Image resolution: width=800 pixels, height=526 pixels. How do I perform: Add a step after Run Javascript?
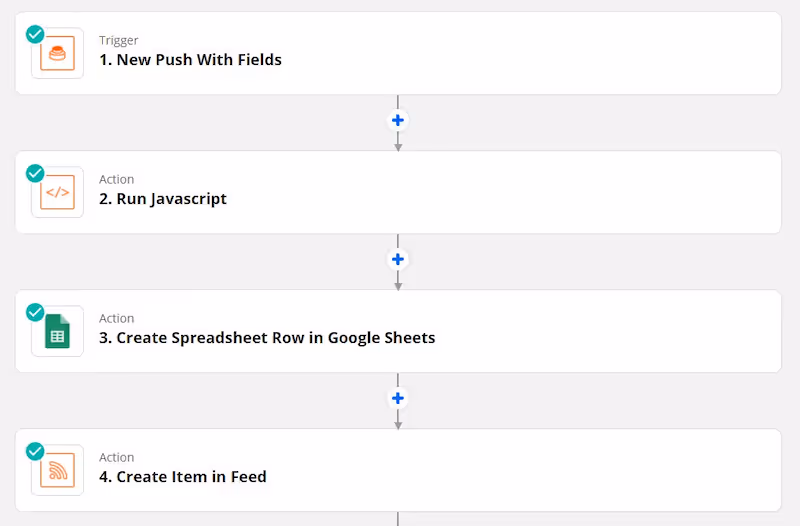point(398,259)
